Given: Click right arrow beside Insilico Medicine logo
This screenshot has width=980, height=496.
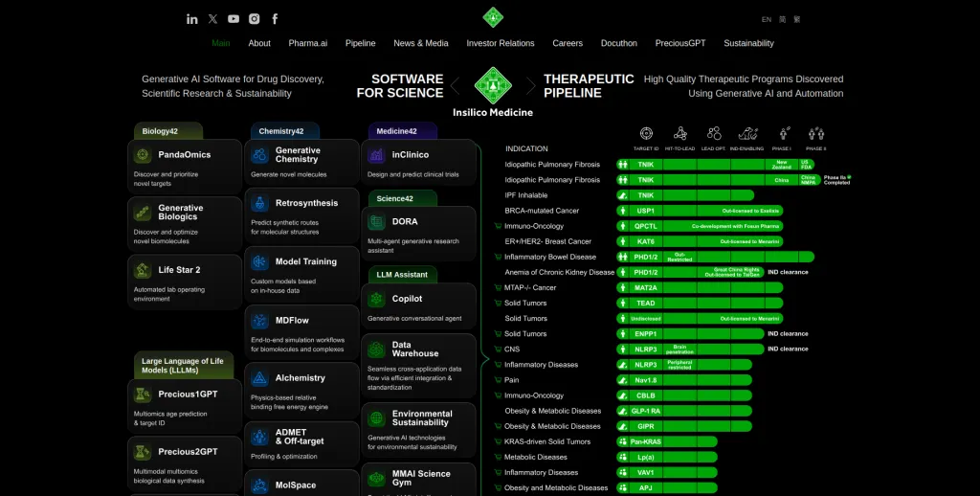Looking at the screenshot, I should coord(530,86).
